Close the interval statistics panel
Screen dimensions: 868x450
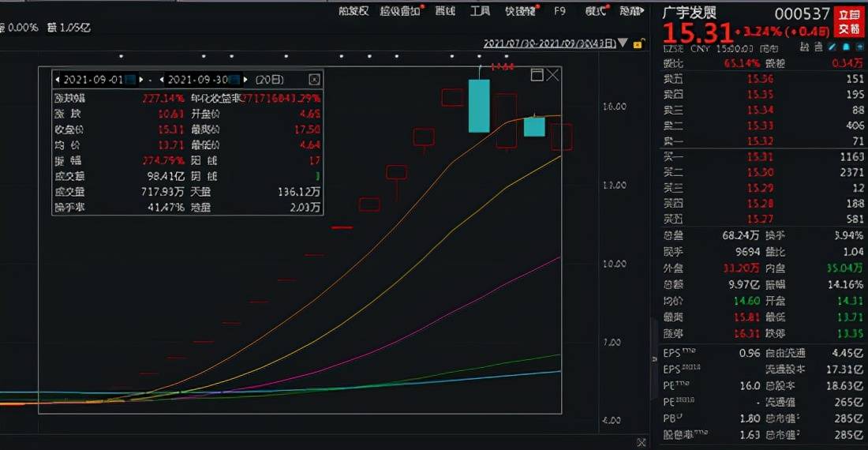[314, 80]
